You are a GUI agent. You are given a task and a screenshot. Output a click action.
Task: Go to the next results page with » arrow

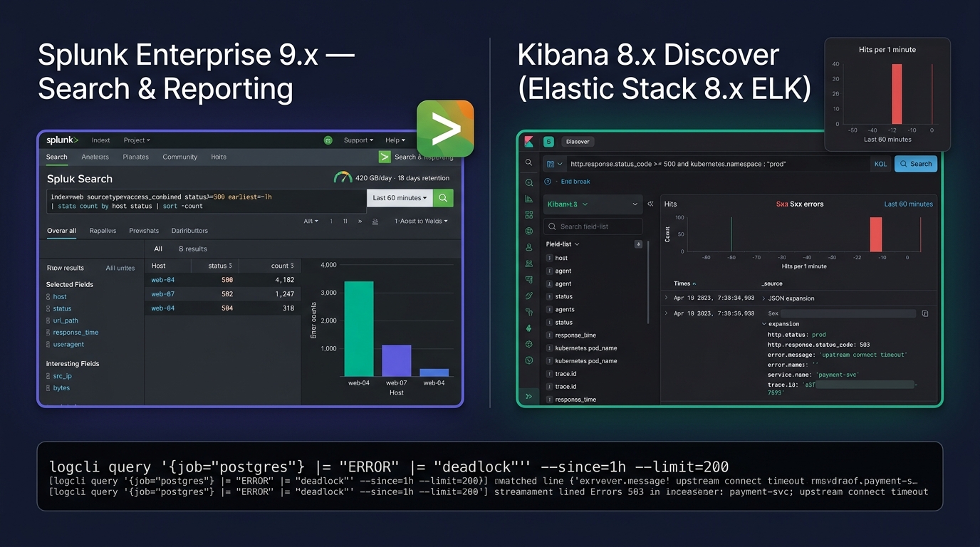[x=360, y=222]
